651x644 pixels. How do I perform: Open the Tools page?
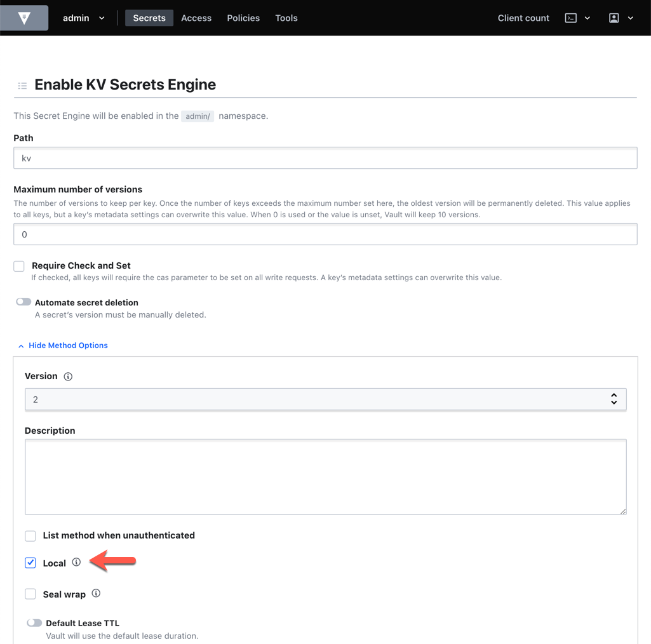point(286,18)
